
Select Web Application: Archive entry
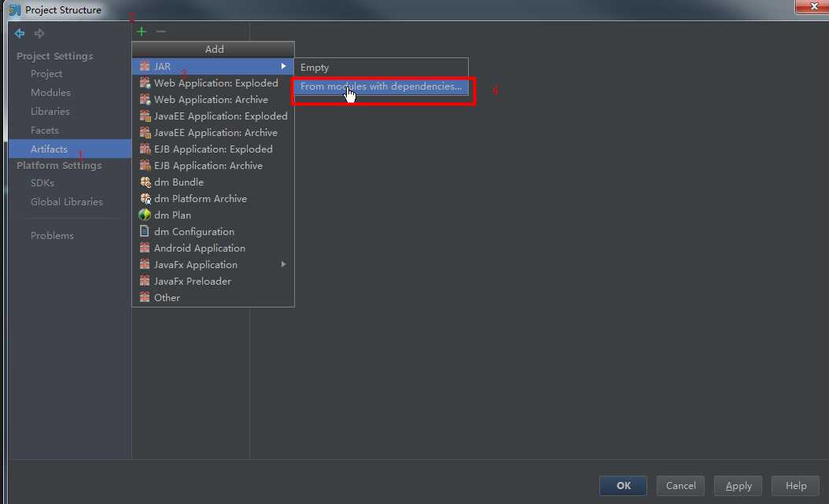click(x=212, y=99)
